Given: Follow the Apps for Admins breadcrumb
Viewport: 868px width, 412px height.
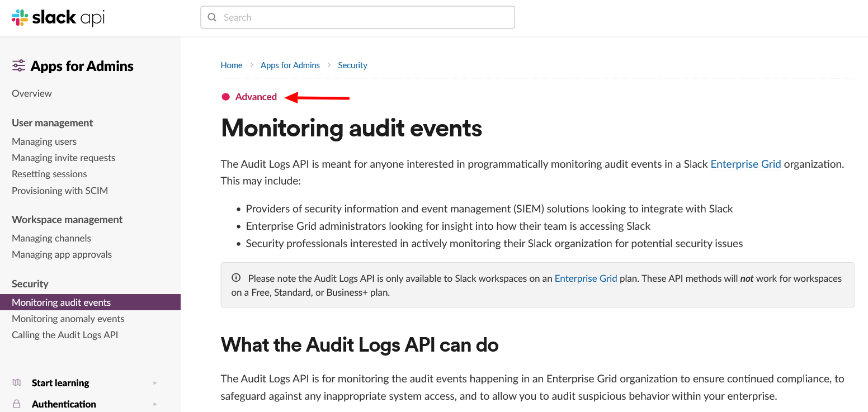Looking at the screenshot, I should 290,65.
